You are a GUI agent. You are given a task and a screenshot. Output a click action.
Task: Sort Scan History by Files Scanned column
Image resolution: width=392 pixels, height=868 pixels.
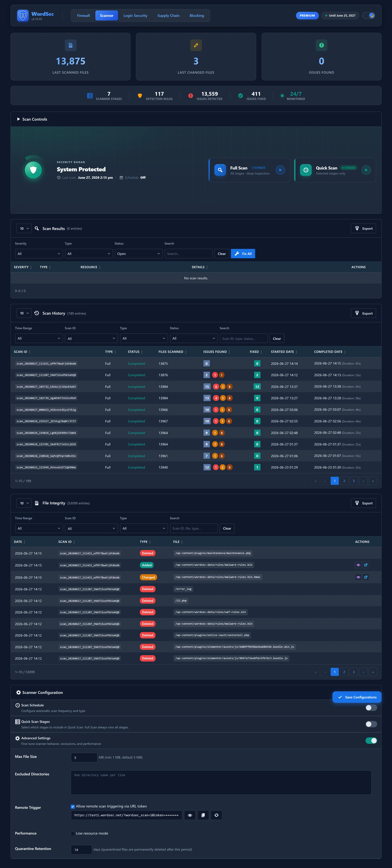(173, 352)
